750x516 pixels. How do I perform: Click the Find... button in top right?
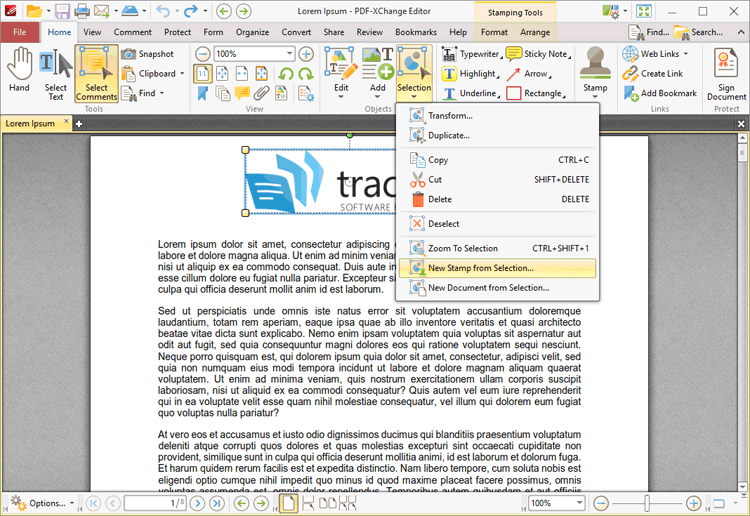649,32
